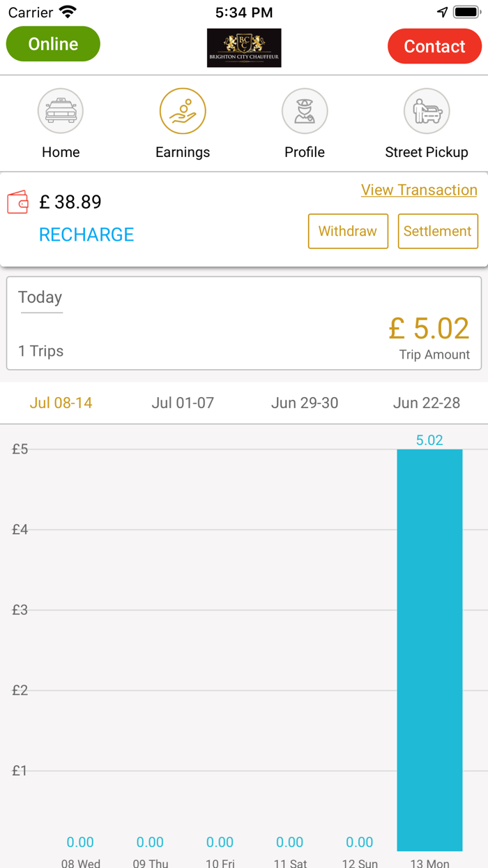Screen dimensions: 488x868
Task: Open the Profile driver icon
Action: [x=305, y=111]
